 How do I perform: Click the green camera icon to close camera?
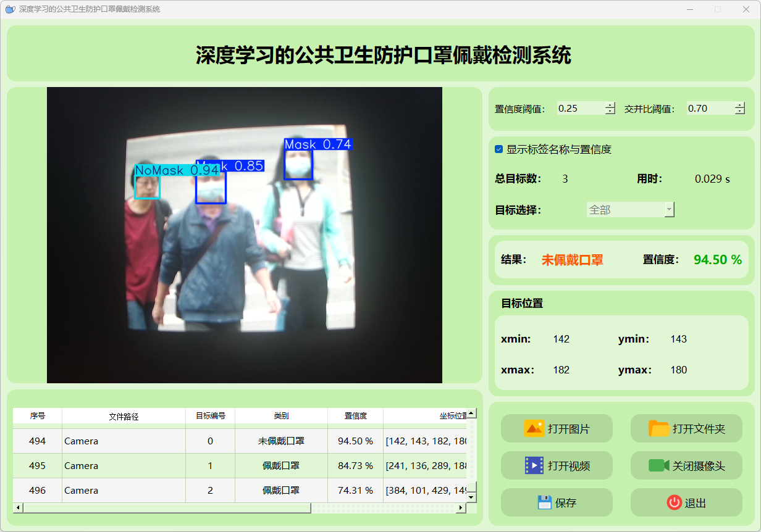coord(659,465)
